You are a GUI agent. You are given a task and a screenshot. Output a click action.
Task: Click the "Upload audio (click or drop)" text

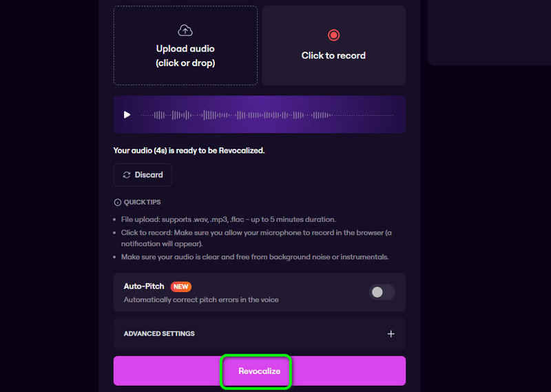(185, 56)
